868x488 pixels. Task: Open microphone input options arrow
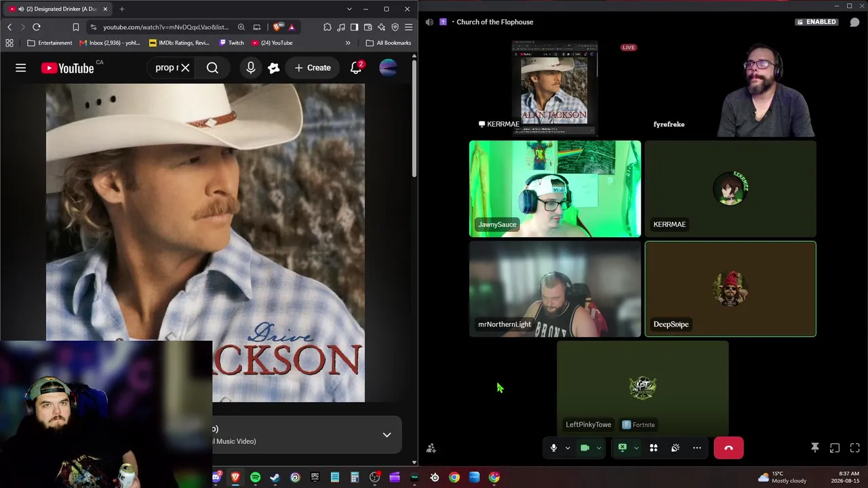(x=568, y=448)
